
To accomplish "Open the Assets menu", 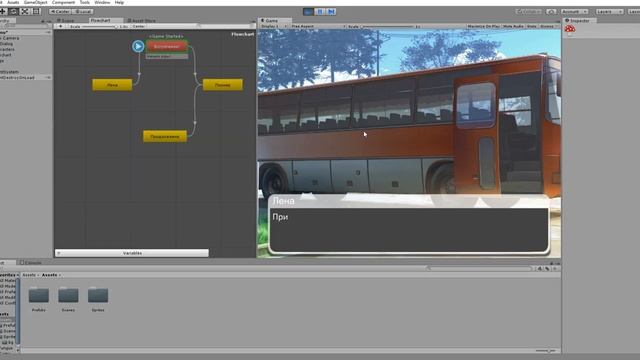I will pos(13,2).
